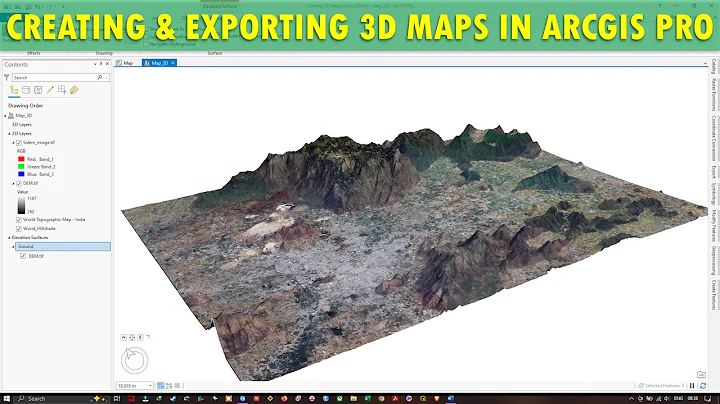Click the navigator compass control
This screenshot has height=404, width=720.
coord(135,360)
